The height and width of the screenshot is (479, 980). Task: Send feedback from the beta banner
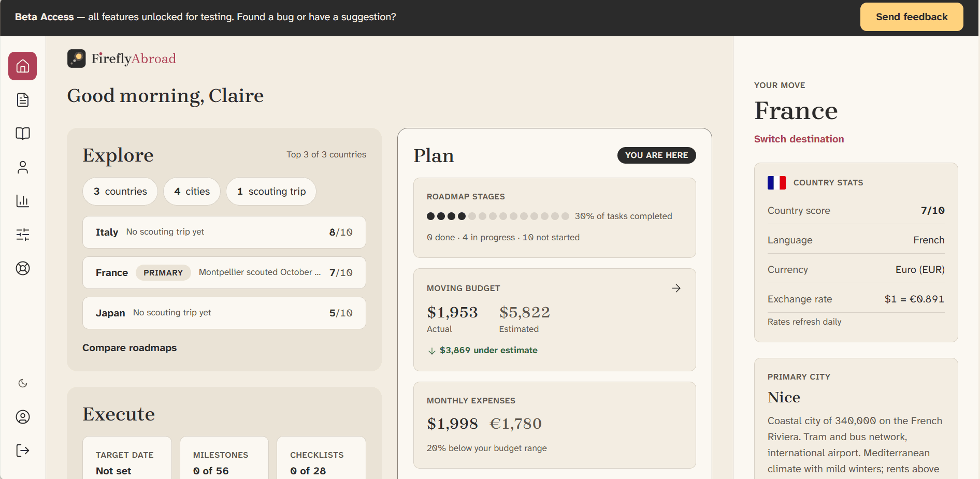click(912, 17)
